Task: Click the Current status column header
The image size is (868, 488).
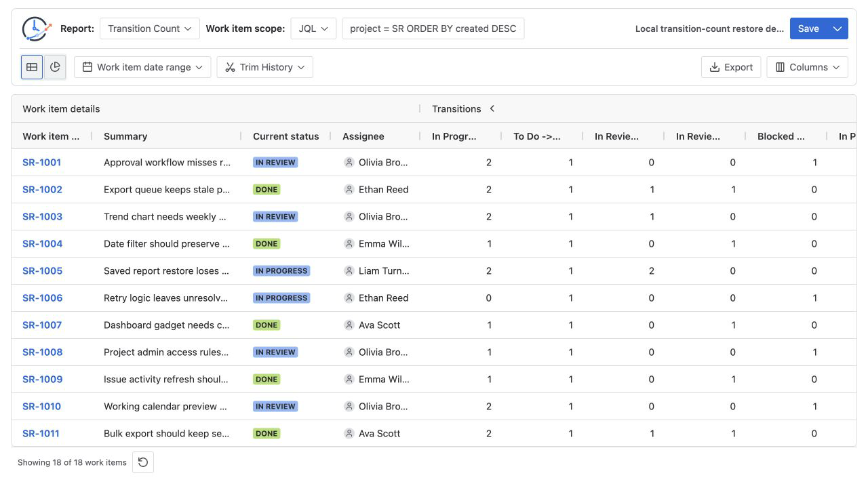Action: [x=285, y=136]
